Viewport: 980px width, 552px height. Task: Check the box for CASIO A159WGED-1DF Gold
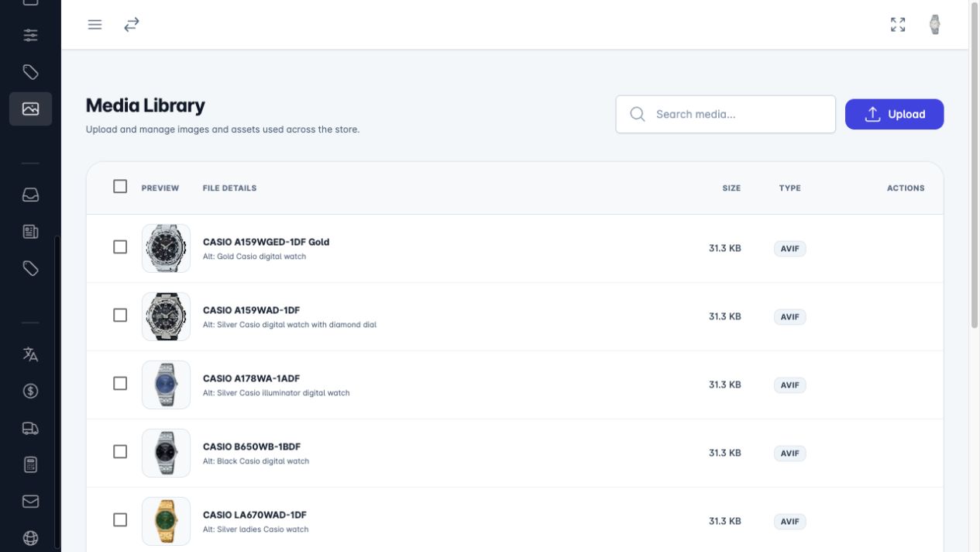click(120, 247)
